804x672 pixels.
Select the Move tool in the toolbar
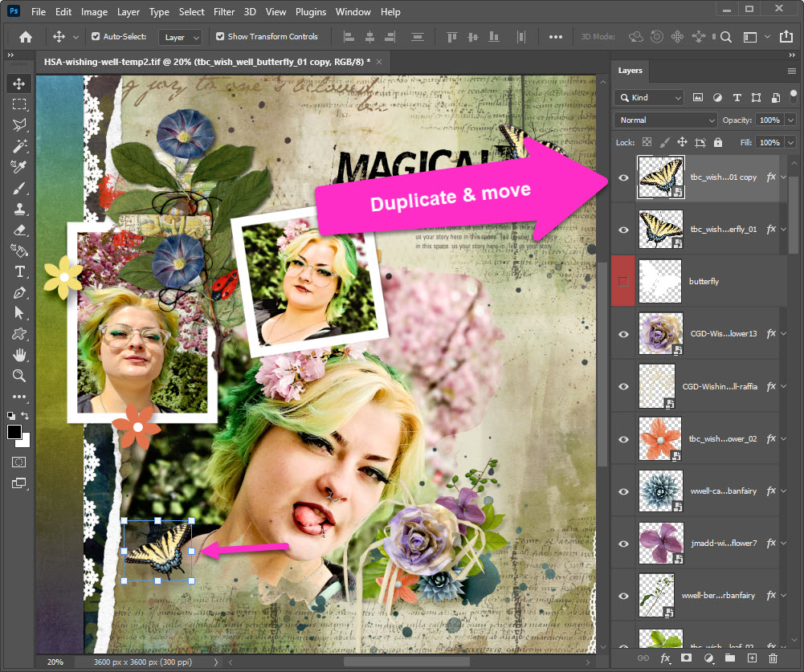pos(19,83)
